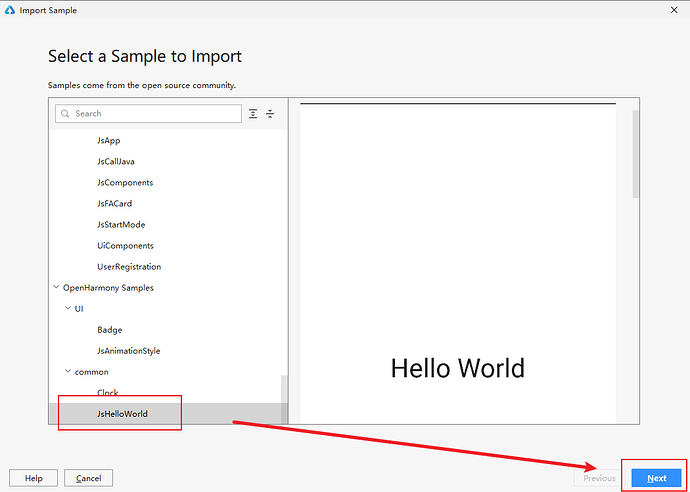Collapse the OpenHarmony Samples tree node
Image resolution: width=690 pixels, height=492 pixels.
click(56, 287)
